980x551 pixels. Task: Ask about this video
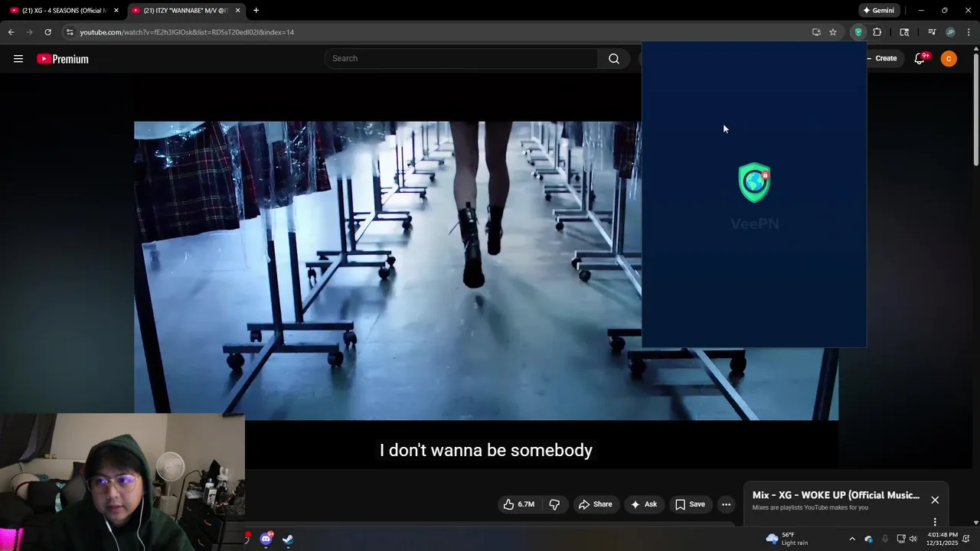[x=644, y=504]
